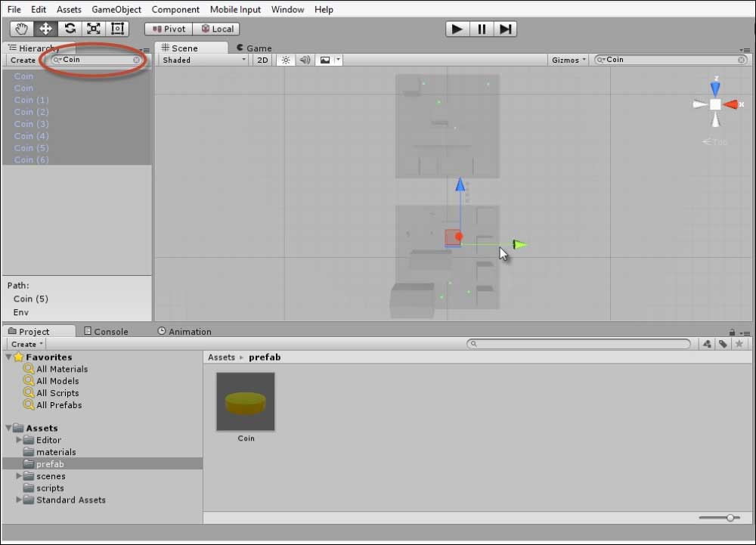Open the Mobile Input menu
The width and height of the screenshot is (756, 545).
click(x=235, y=9)
